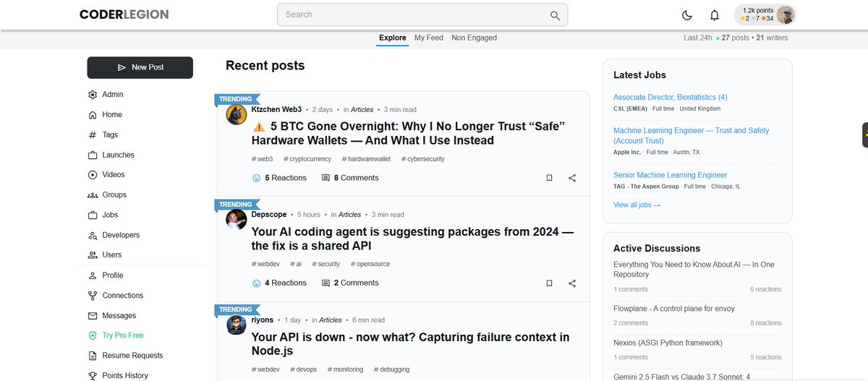Viewport: 868px width, 381px height.
Task: Click the Tags hash icon
Action: coord(93,135)
